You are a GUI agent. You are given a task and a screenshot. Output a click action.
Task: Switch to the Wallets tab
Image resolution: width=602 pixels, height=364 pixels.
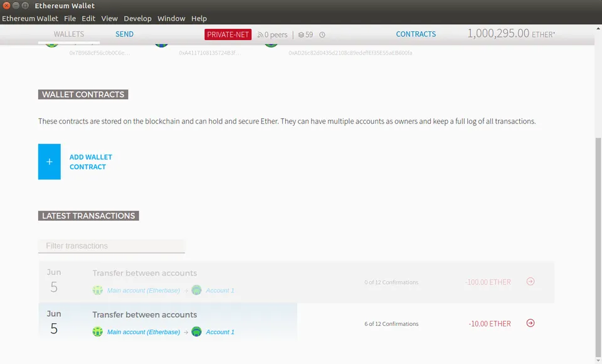[69, 34]
